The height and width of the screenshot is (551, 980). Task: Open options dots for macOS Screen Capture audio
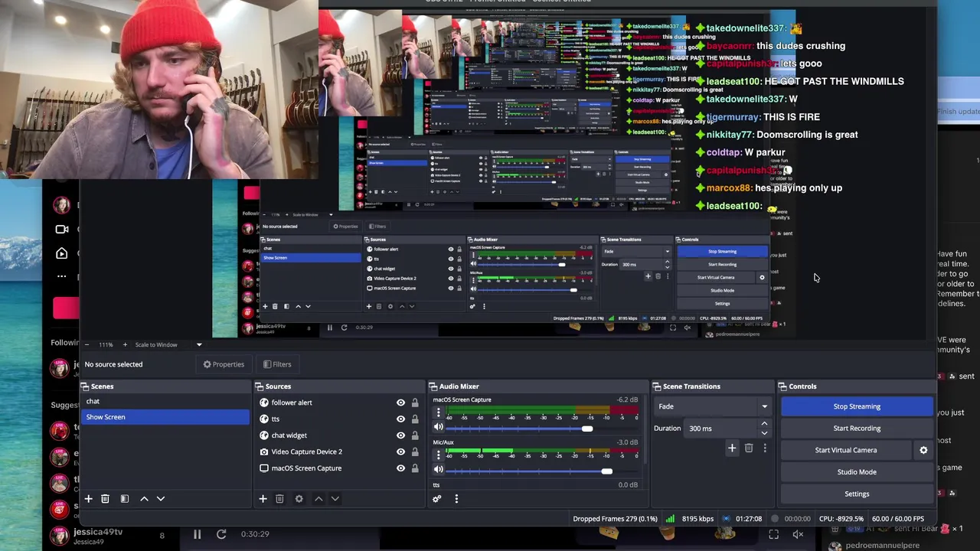coord(439,413)
